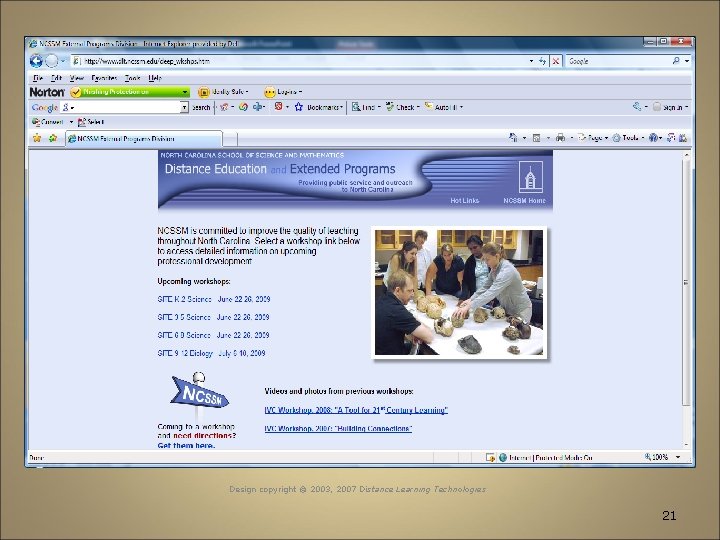Open IVC Workshop 2008 21st Century Learning link

click(356, 410)
